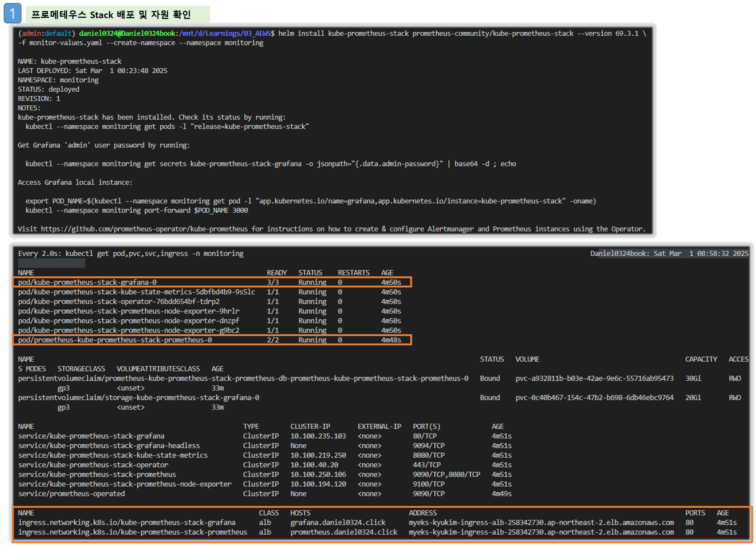The height and width of the screenshot is (546, 756).
Task: Click the kubectl get secrets grafana command line
Action: coord(271,164)
